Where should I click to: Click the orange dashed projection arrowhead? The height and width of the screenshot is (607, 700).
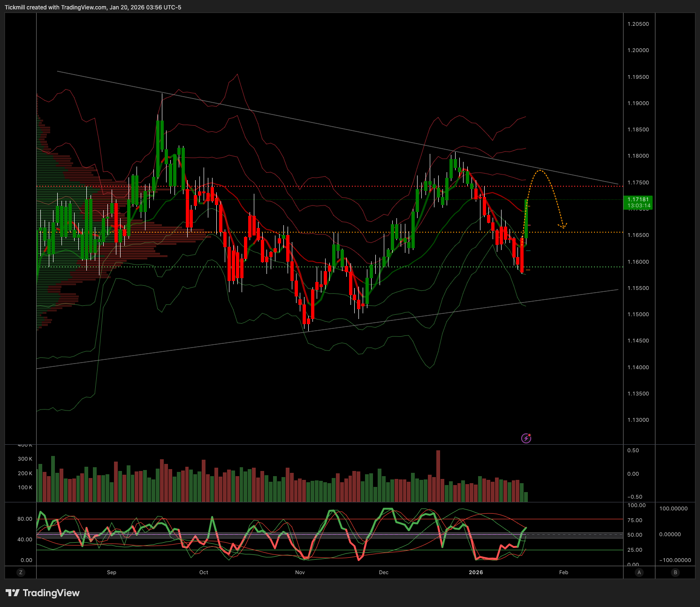563,226
